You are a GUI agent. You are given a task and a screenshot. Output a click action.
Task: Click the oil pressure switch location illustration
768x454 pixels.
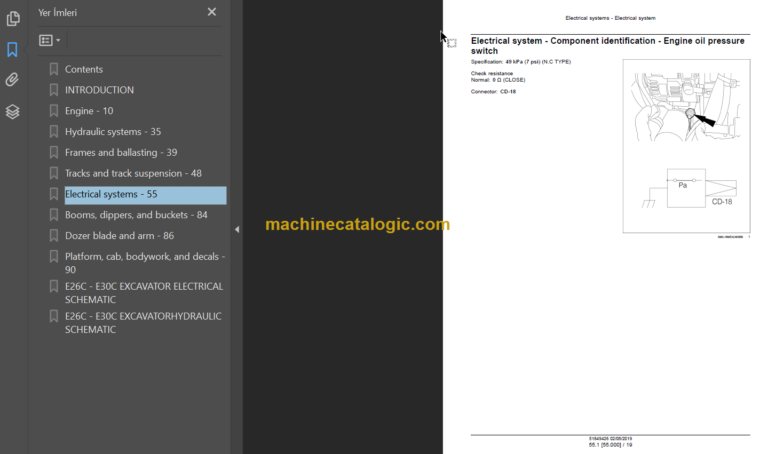pyautogui.click(x=686, y=107)
